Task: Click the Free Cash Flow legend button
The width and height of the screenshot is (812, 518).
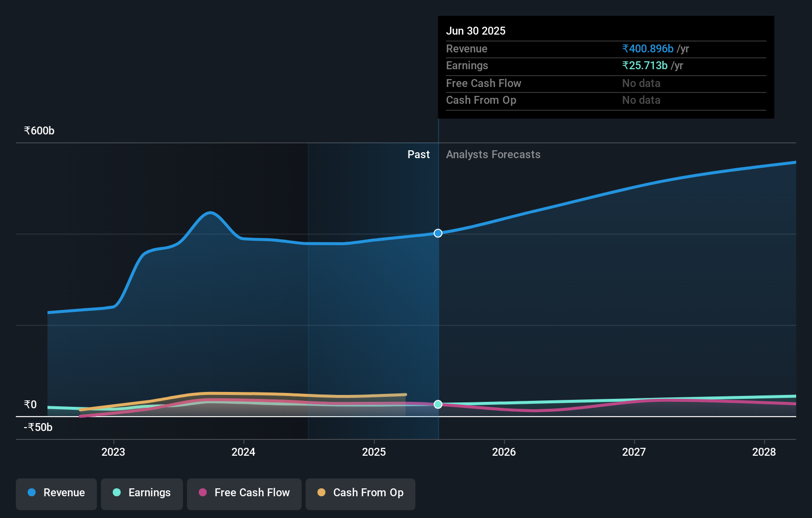Action: [x=244, y=493]
